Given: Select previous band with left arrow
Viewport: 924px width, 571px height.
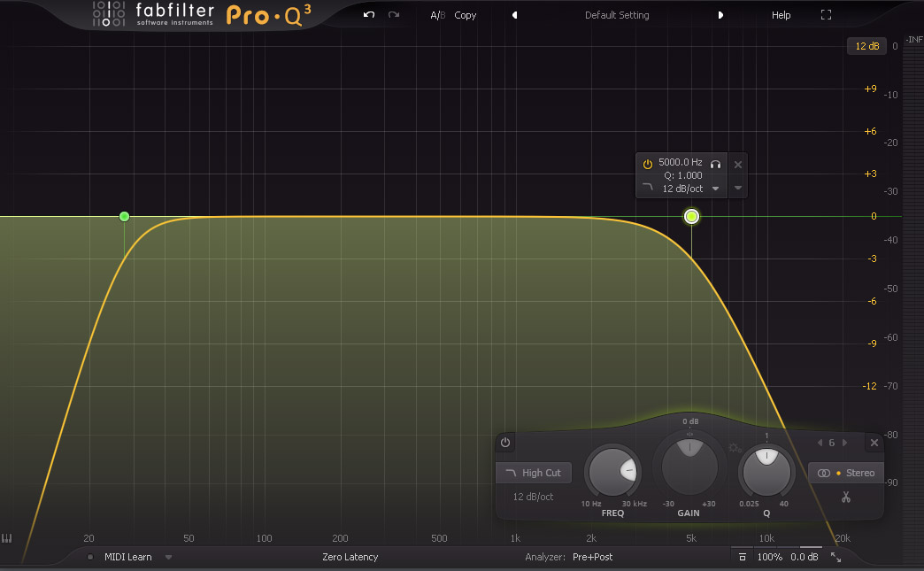Looking at the screenshot, I should click(x=820, y=443).
